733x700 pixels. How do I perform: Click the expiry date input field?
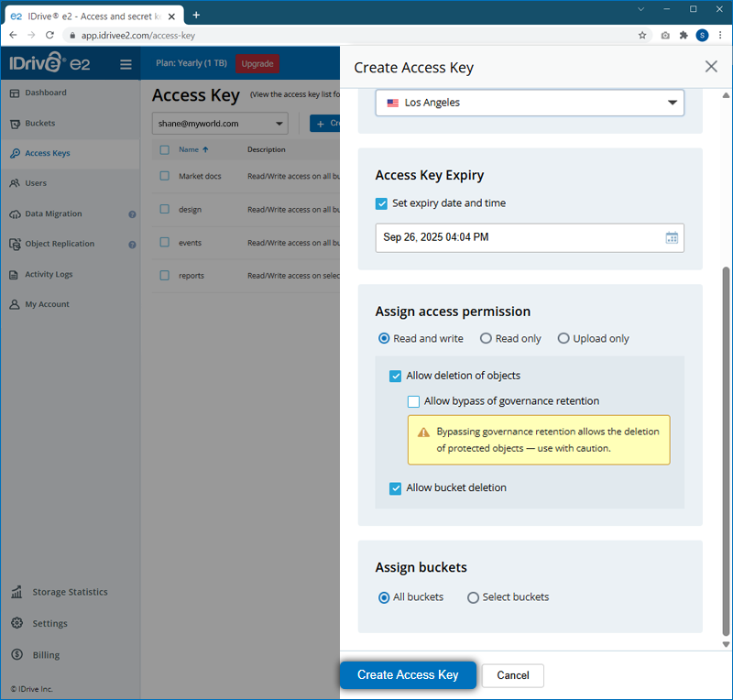pos(518,238)
